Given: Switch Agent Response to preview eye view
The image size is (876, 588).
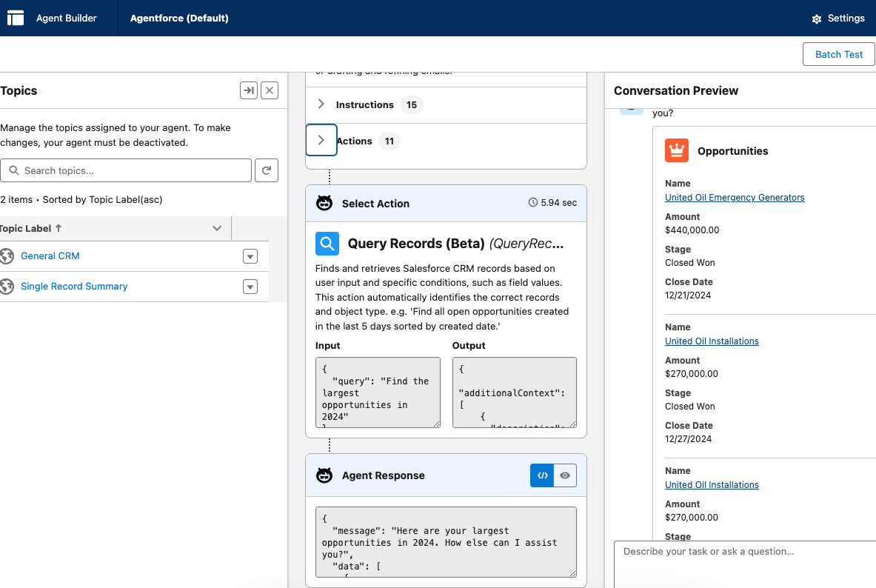Looking at the screenshot, I should point(565,475).
